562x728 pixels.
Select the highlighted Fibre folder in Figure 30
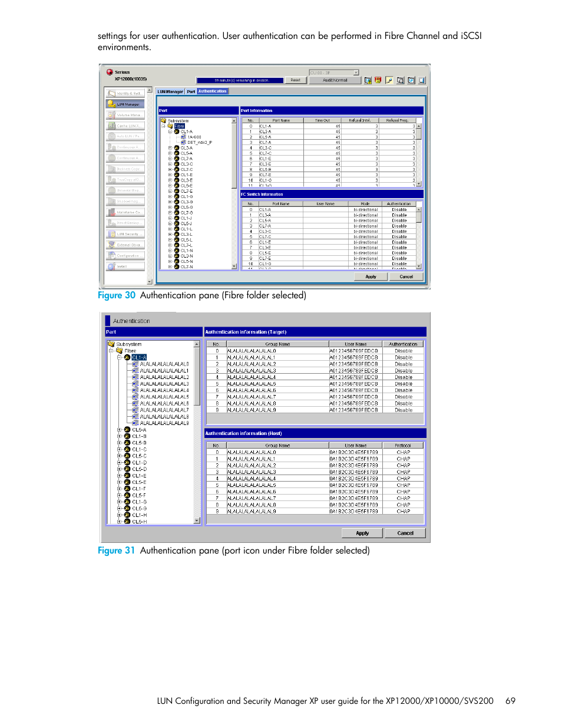click(x=179, y=126)
